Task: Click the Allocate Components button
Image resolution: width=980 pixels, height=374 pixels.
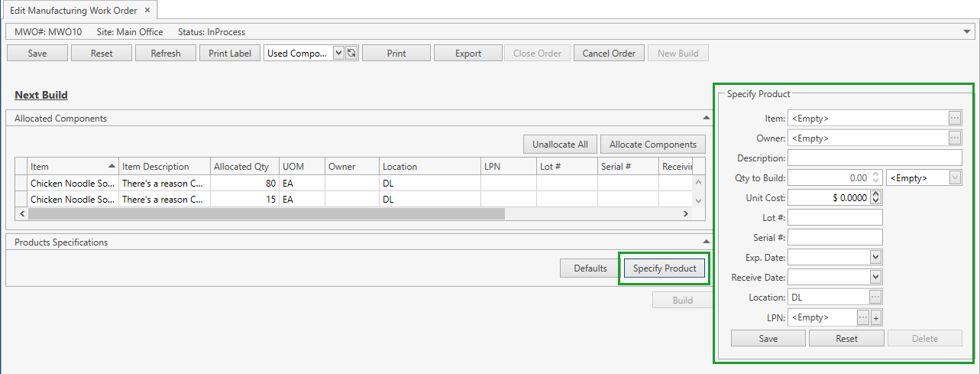Action: click(652, 145)
